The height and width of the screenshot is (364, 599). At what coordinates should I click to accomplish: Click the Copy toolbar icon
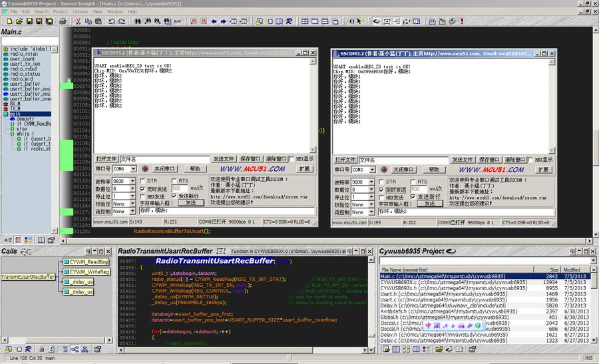point(89,21)
